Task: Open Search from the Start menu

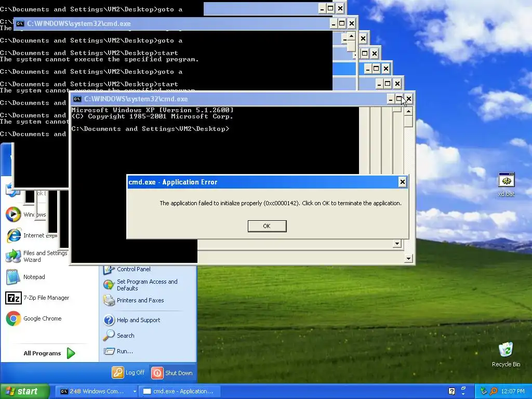Action: click(x=119, y=336)
